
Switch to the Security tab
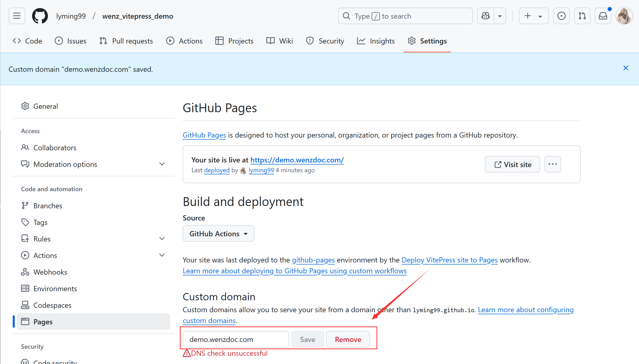pyautogui.click(x=325, y=41)
